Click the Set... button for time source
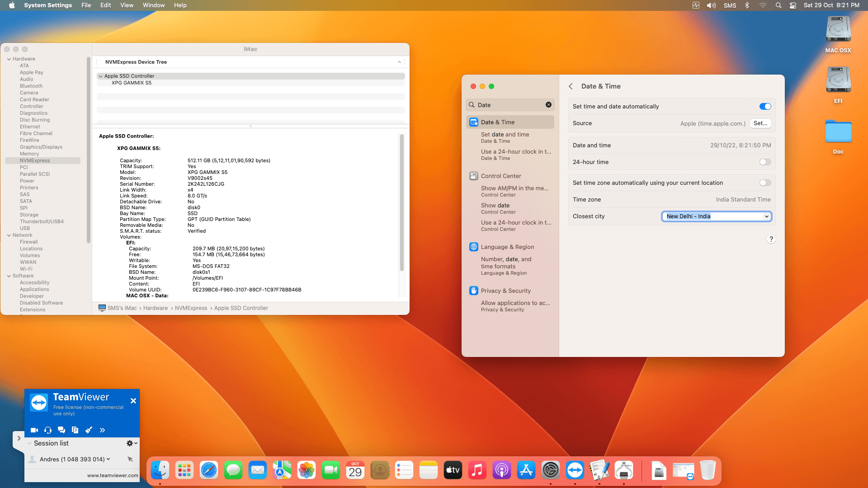The height and width of the screenshot is (488, 868). [760, 123]
